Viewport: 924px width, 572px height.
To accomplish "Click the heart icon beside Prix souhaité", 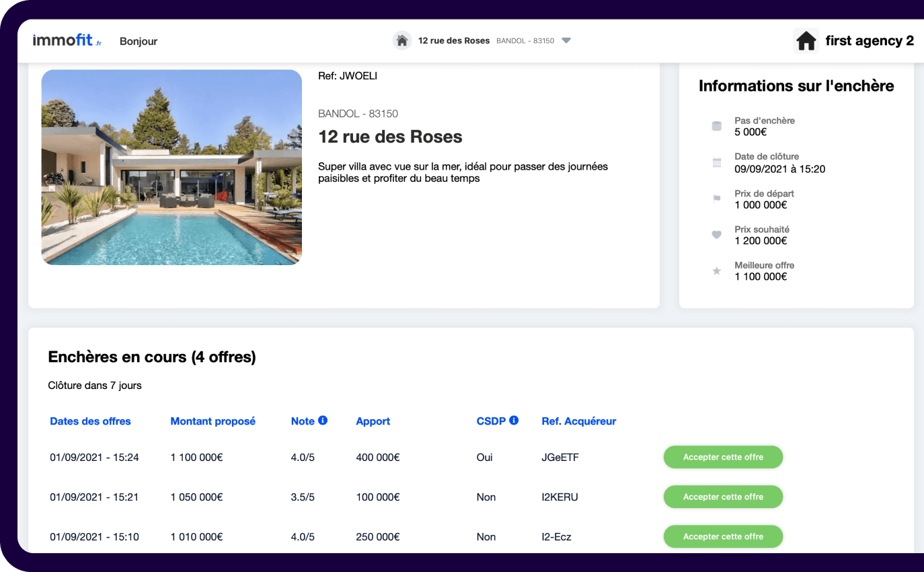I will [716, 235].
